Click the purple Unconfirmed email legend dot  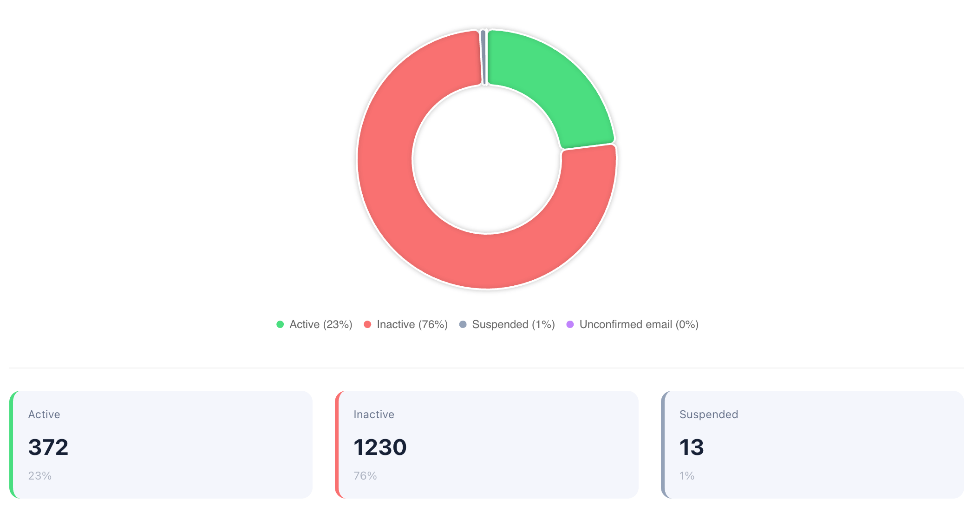coord(570,324)
